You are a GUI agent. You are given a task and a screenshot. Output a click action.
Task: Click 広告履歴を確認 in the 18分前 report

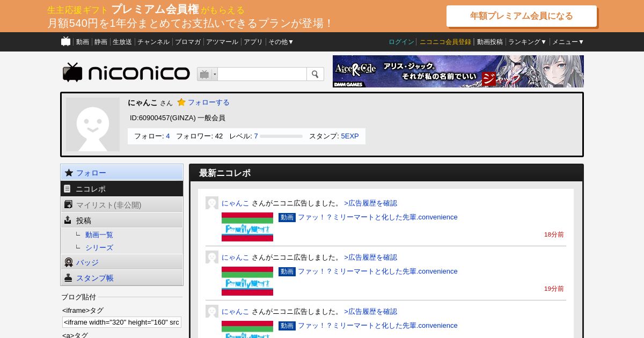tap(371, 203)
